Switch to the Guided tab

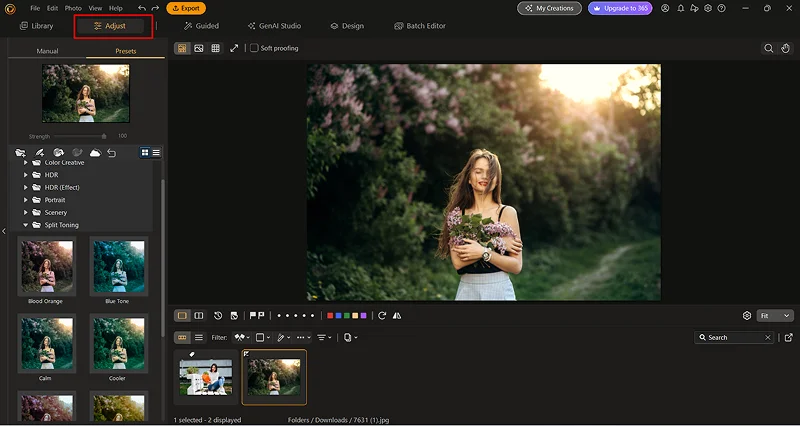point(201,26)
